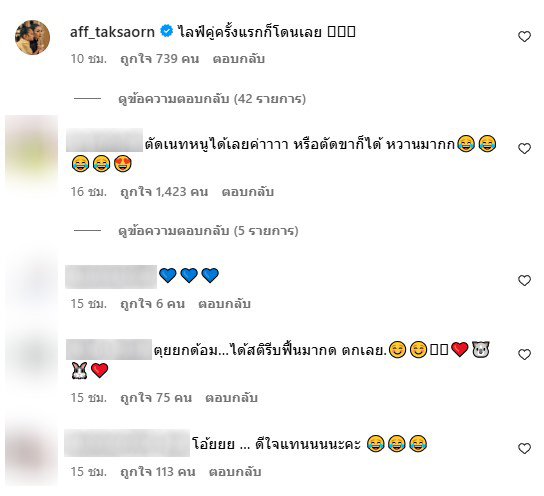Expand the 5 replies thread
The width and height of the screenshot is (544, 496).
pos(208,231)
